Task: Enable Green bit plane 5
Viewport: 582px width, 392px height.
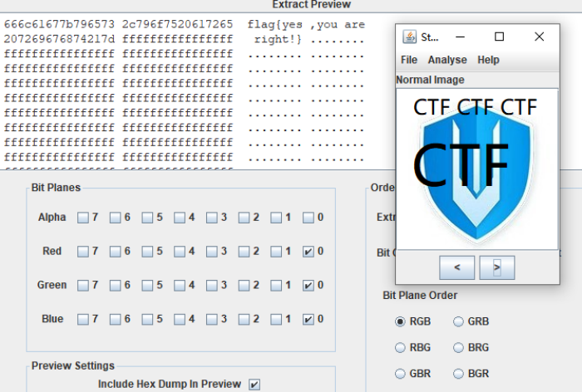Action: click(147, 285)
